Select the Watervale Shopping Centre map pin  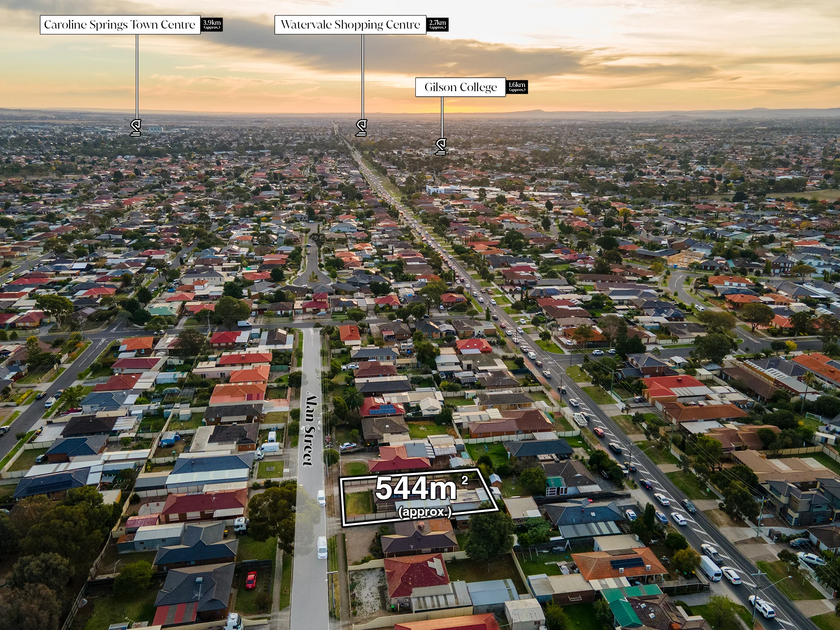click(x=362, y=128)
